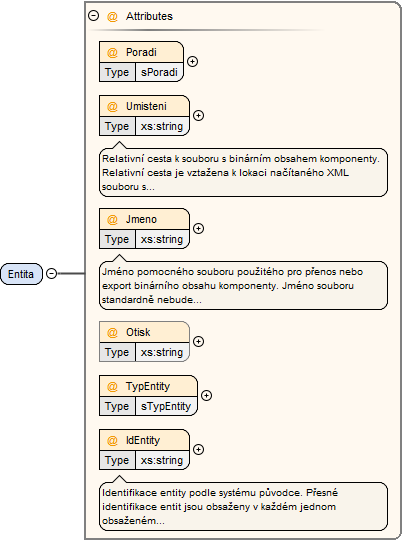The height and width of the screenshot is (541, 419).
Task: Click the @ icon of IdEntity attribute
Action: (113, 441)
